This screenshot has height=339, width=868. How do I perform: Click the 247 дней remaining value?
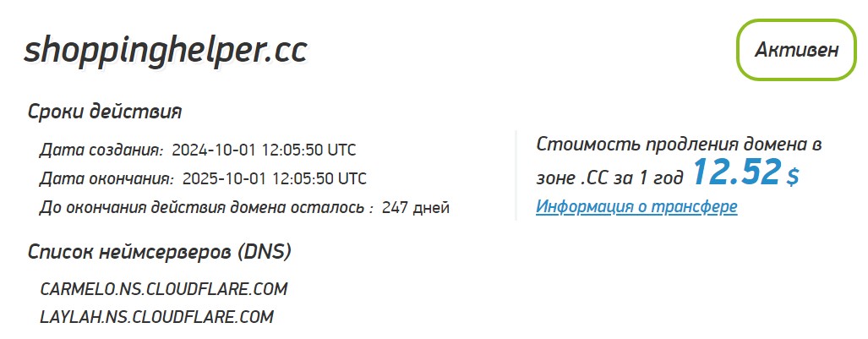416,208
